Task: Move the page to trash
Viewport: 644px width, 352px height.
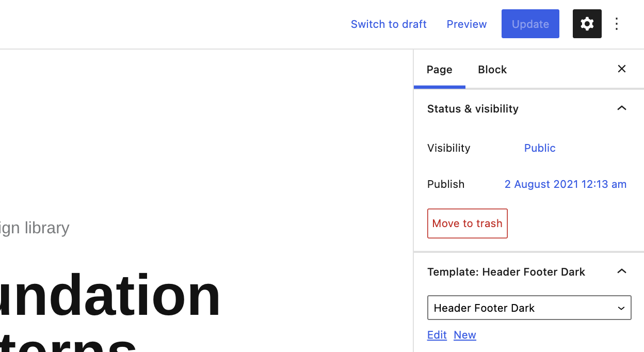Action: [x=468, y=223]
